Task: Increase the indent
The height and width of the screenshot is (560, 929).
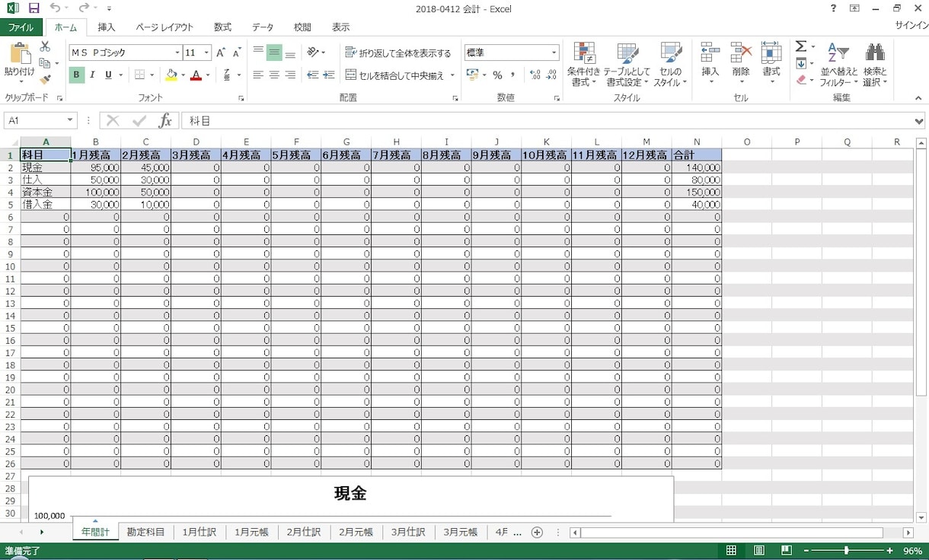Action: [x=329, y=75]
